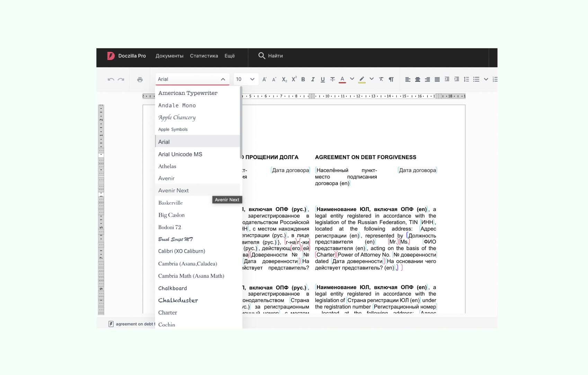Image resolution: width=588 pixels, height=375 pixels.
Task: Open the Ещё menu
Action: click(230, 56)
